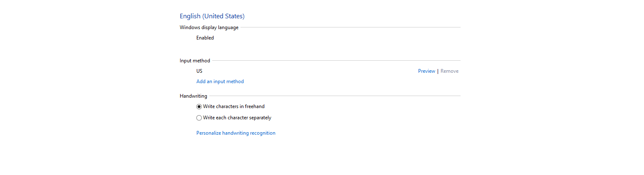Click the 'Write characters in freehand' label text

(234, 106)
